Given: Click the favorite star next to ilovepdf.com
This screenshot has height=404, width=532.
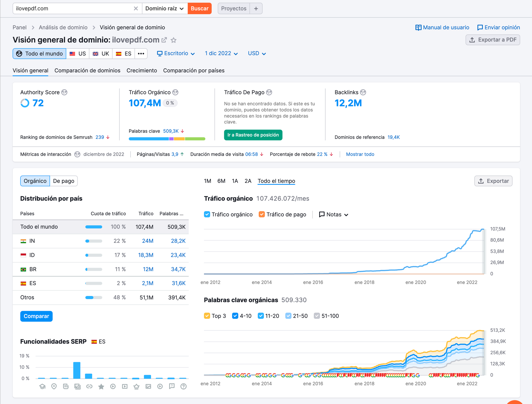Looking at the screenshot, I should pyautogui.click(x=173, y=40).
